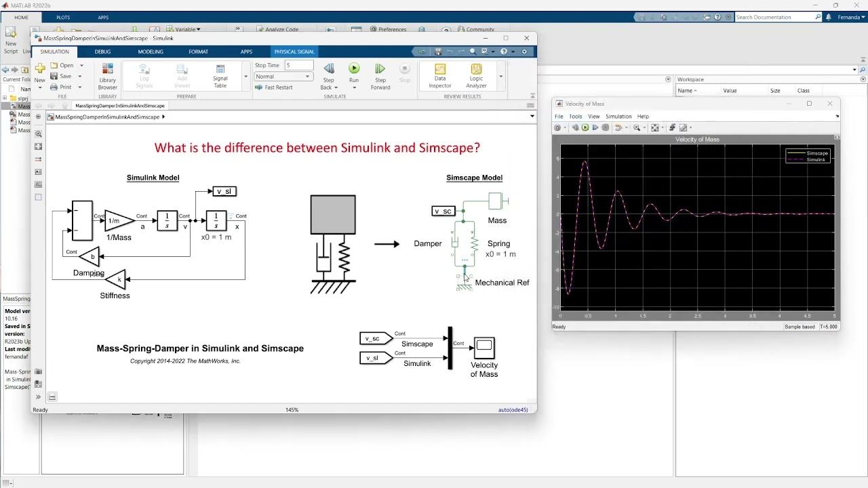Screen dimensions: 868x488
Task: Open Help menu in scope window
Action: [x=643, y=117]
